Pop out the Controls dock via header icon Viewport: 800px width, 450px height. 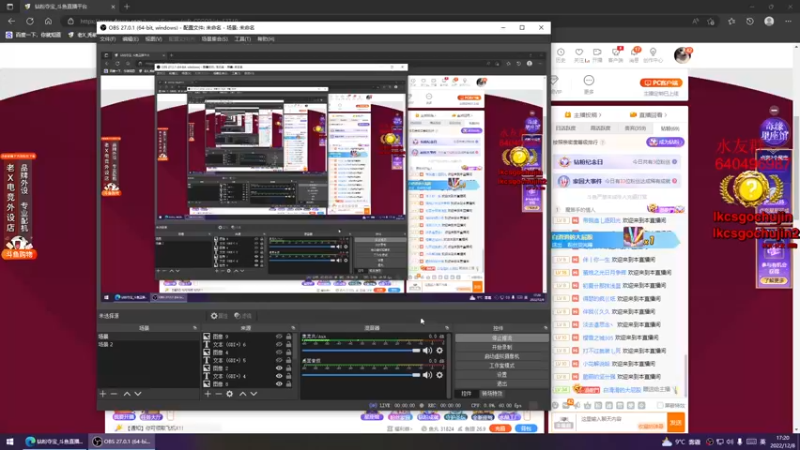click(545, 328)
